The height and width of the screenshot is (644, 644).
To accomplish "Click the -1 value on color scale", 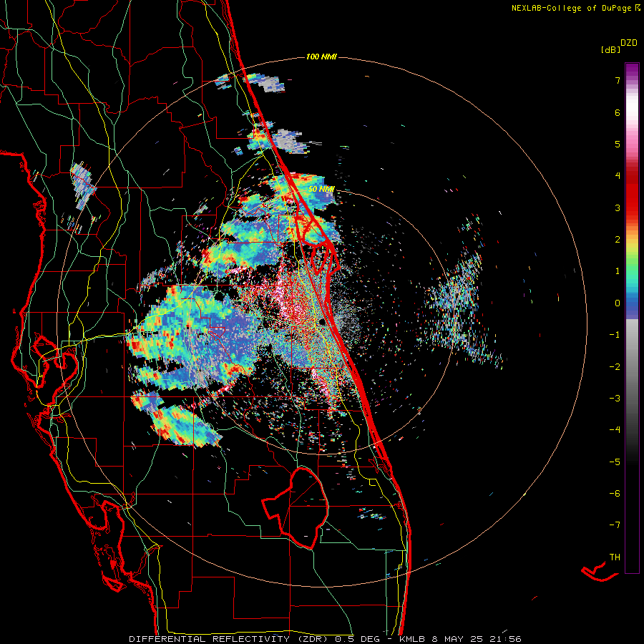I will click(615, 335).
